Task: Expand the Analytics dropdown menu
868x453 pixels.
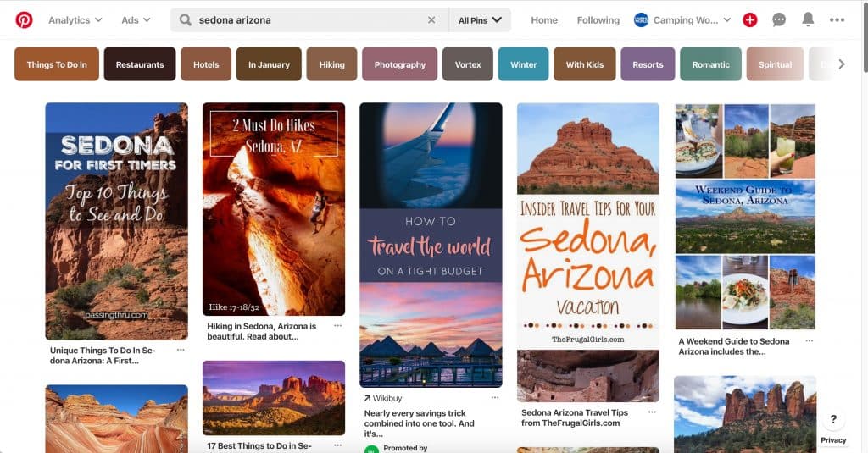Action: pos(75,20)
